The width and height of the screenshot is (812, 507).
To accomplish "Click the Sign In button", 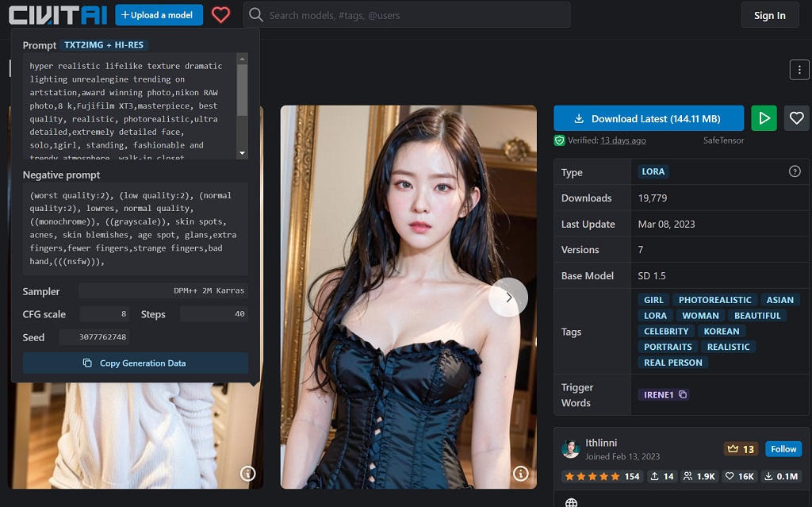I will click(769, 15).
